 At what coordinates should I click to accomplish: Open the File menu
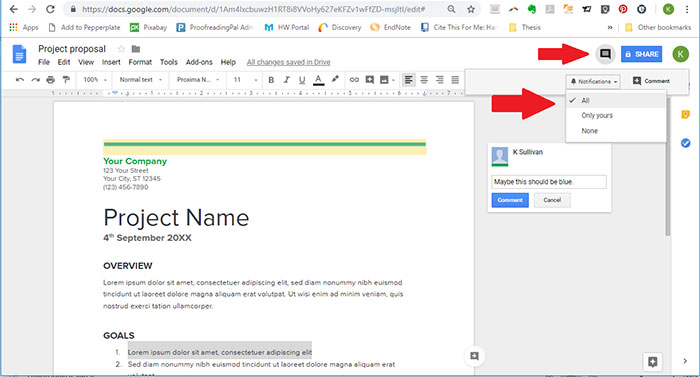(x=44, y=62)
